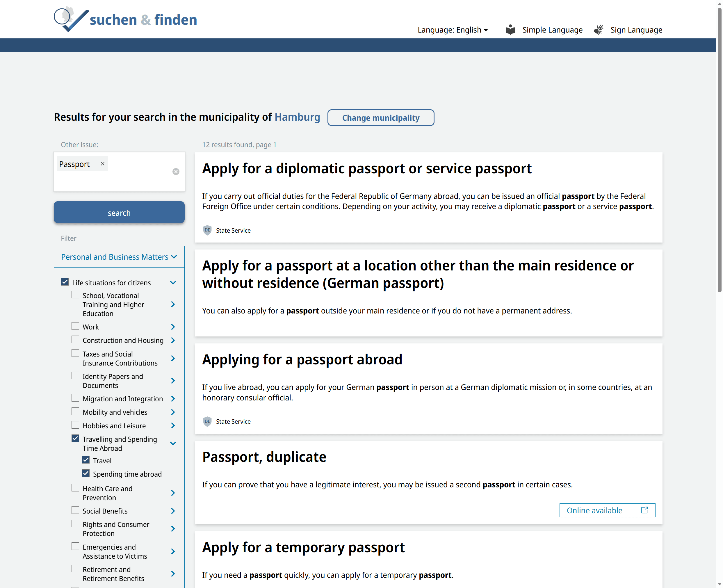
Task: Uncheck the Travel checkbox
Action: pyautogui.click(x=86, y=460)
